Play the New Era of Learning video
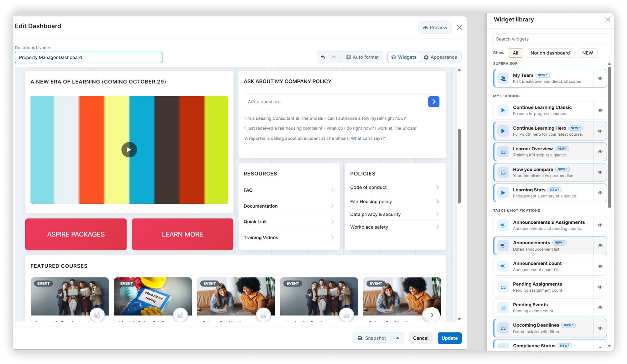Screen dimensions: 627x364 point(129,150)
